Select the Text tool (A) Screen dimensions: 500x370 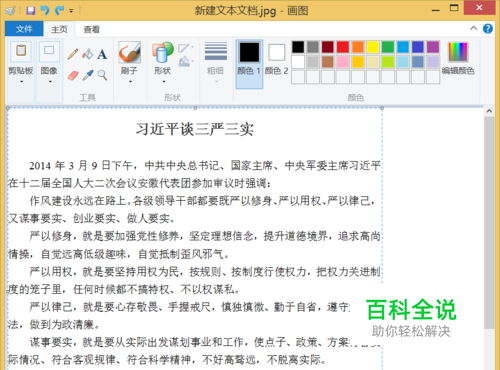(102, 54)
